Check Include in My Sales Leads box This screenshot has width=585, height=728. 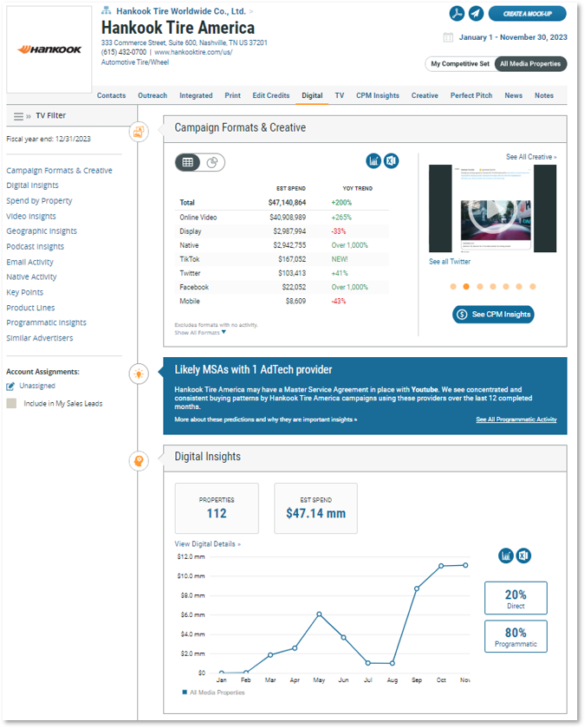[x=11, y=403]
